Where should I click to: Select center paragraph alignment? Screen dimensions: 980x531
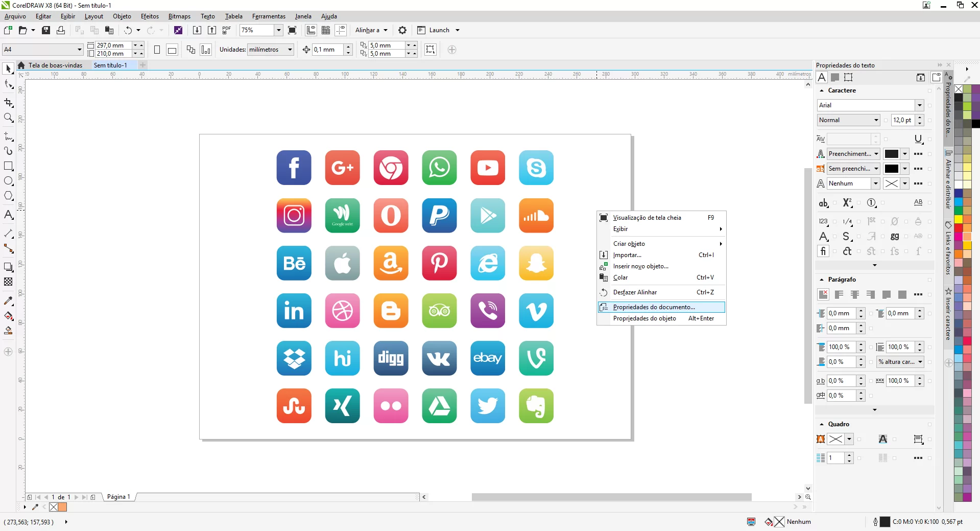point(855,294)
